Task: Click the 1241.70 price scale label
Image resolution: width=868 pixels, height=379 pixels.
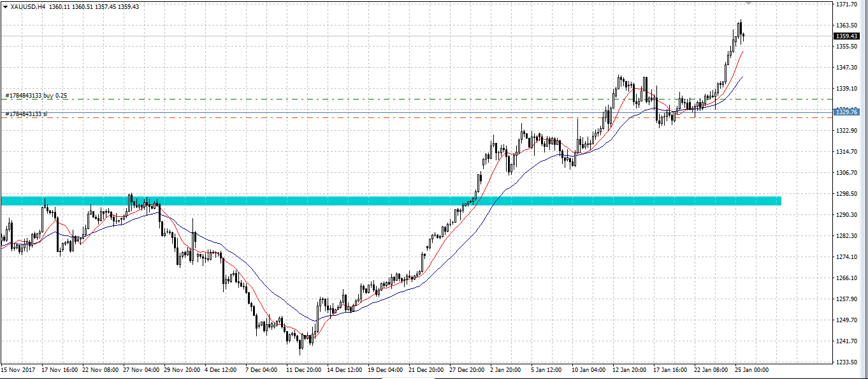Action: [846, 341]
